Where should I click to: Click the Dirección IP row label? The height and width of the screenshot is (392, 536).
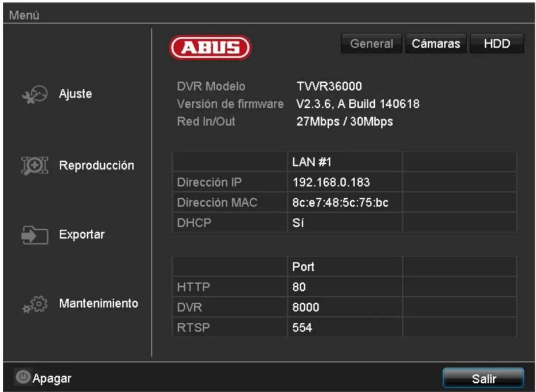tap(209, 182)
